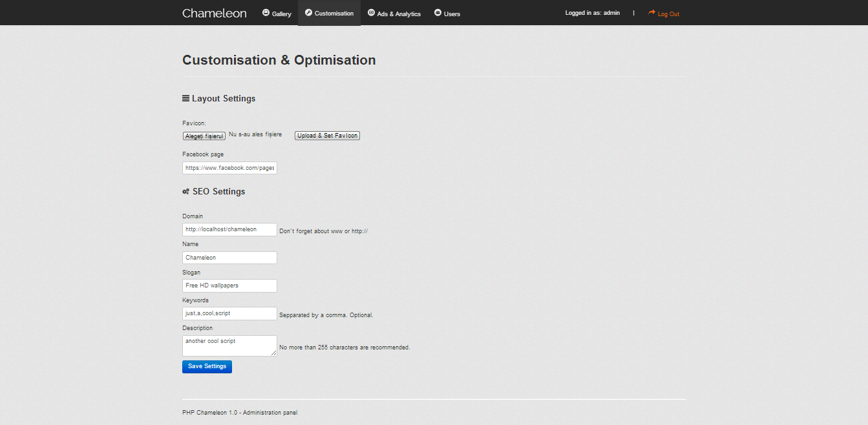Viewport: 868px width, 425px height.
Task: Click the SEO Settings gears icon
Action: [x=185, y=192]
